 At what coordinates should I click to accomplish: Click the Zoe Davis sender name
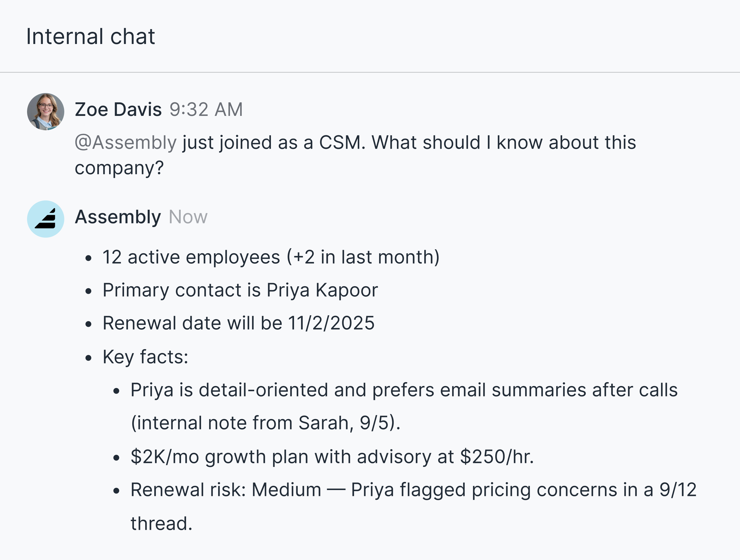pos(118,109)
